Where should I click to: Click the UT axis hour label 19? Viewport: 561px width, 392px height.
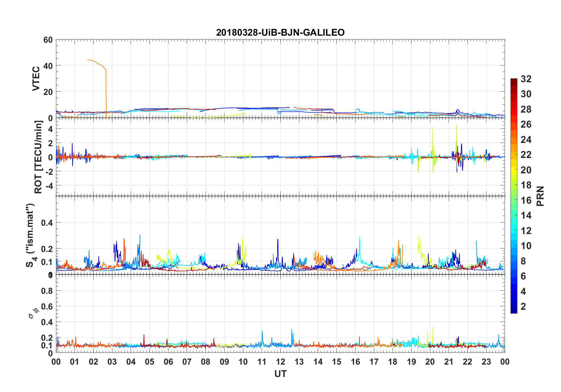pyautogui.click(x=411, y=362)
